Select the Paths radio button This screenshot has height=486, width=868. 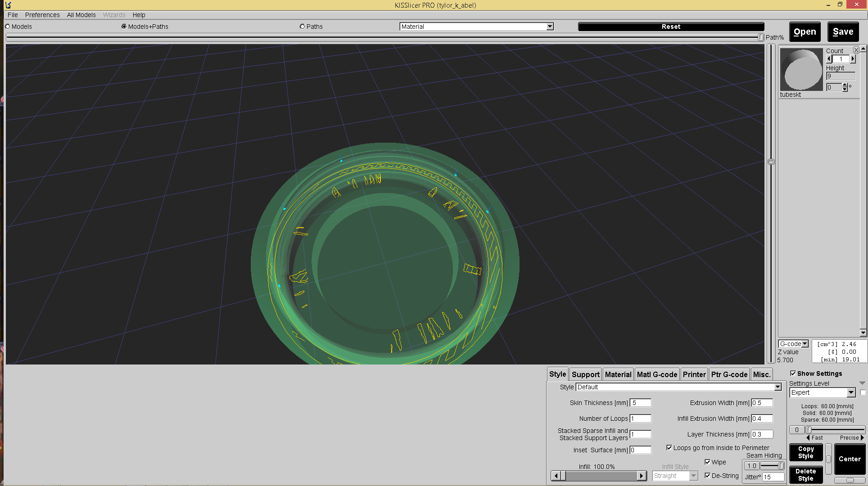coord(303,27)
